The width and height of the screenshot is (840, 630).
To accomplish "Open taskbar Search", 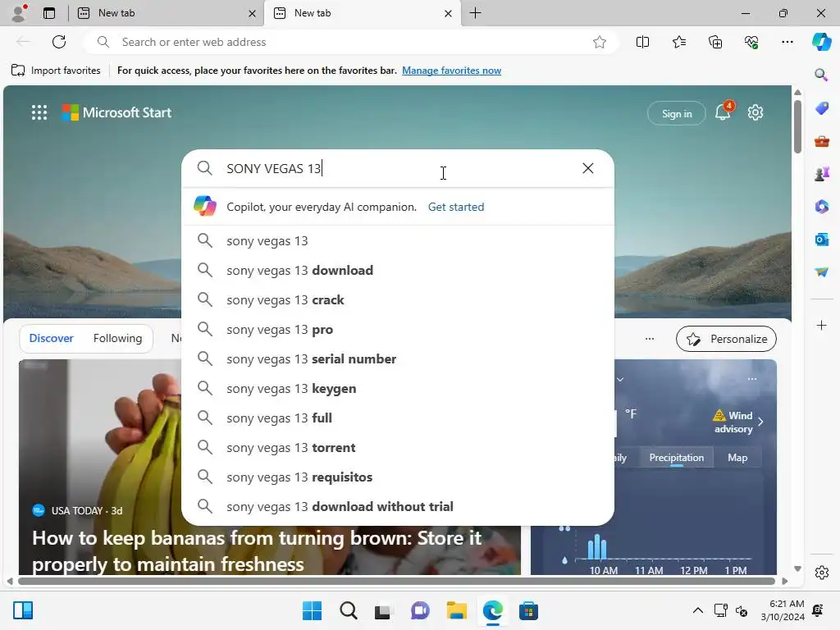I will pyautogui.click(x=348, y=610).
